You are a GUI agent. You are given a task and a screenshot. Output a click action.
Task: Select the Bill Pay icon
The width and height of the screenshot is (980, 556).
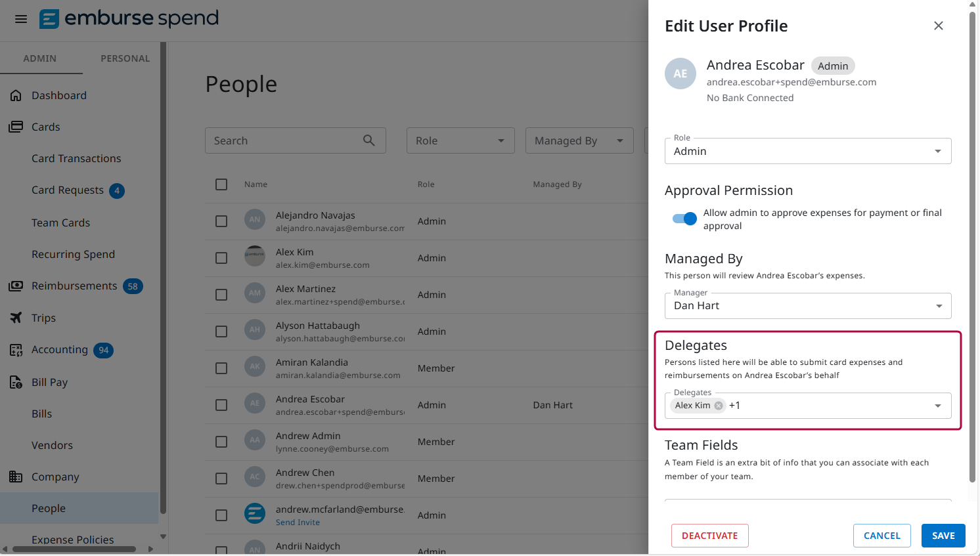16,382
